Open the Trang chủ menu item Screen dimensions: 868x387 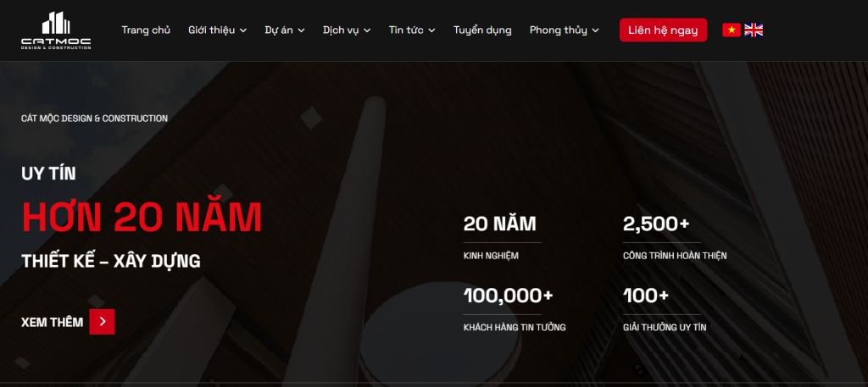[x=146, y=30]
